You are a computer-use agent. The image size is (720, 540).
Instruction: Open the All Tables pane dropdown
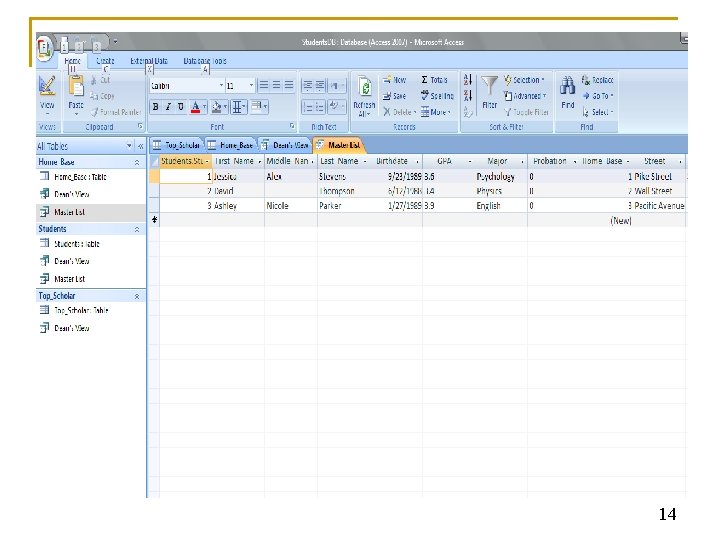coord(129,146)
